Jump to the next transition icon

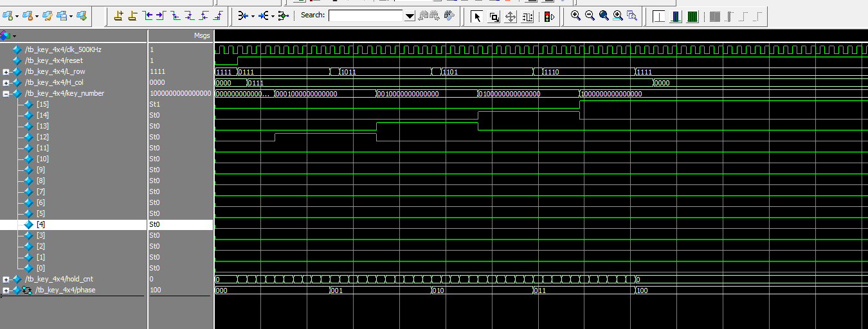pos(161,16)
